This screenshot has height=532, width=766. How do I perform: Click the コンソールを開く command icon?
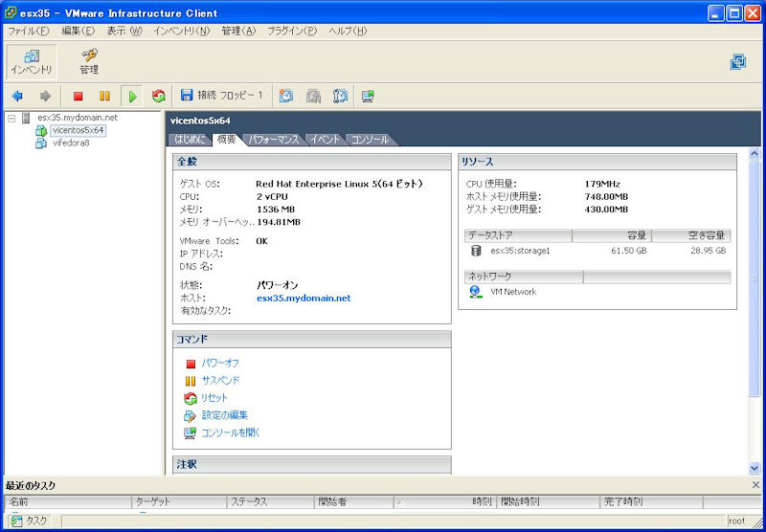click(x=190, y=432)
